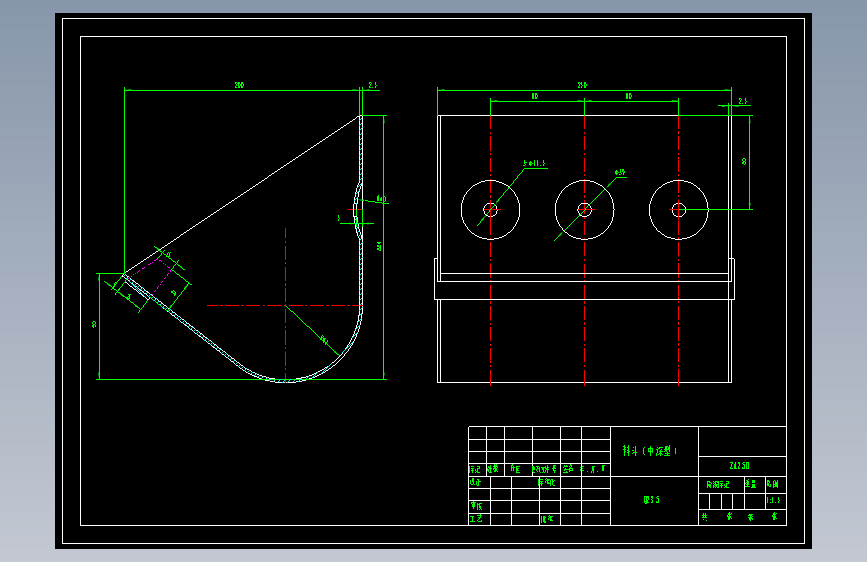
Task: Select the φ59 diameter dimension label
Action: coord(620,173)
